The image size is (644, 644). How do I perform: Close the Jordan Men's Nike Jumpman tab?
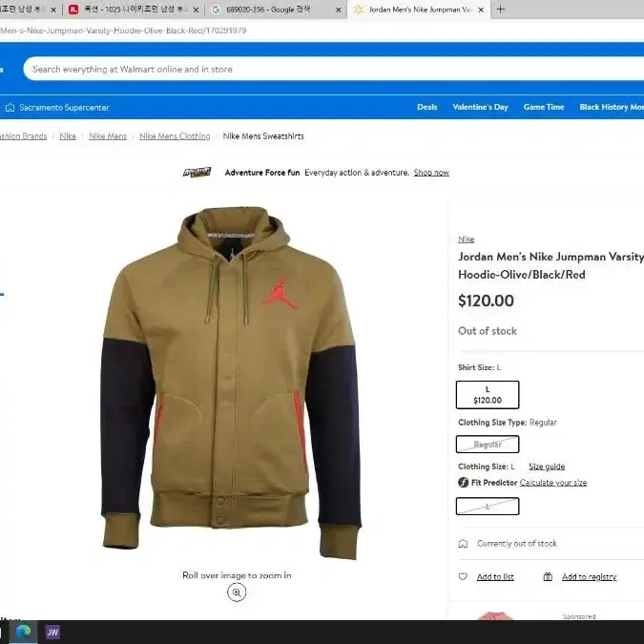point(481,10)
